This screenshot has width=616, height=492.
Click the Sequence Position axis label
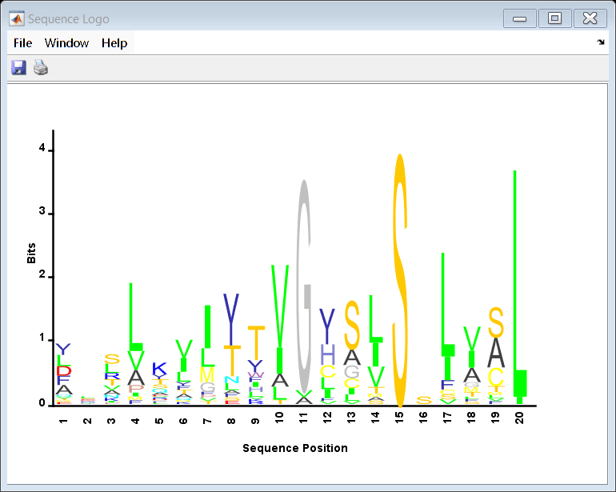coord(295,448)
